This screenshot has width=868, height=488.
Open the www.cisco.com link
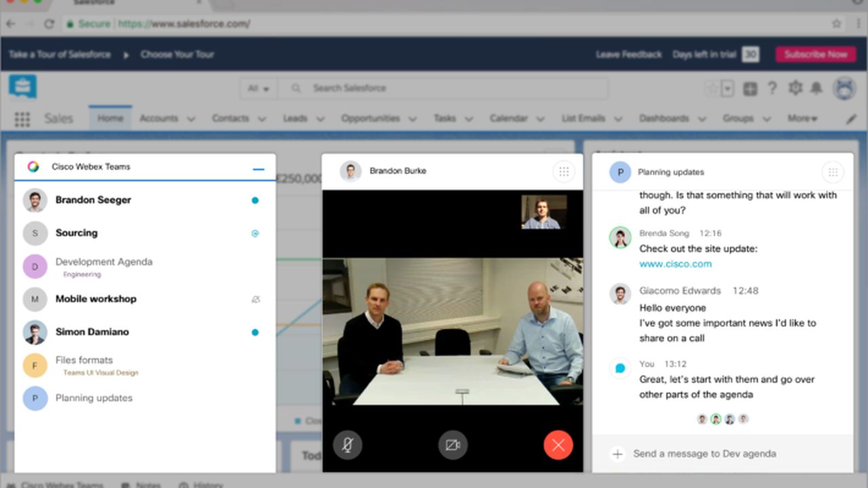point(675,264)
